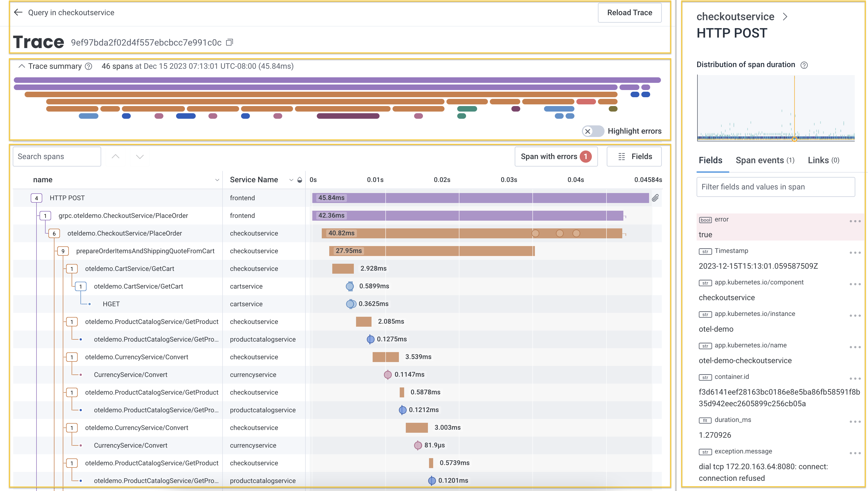Collapse the Trace summary section
This screenshot has width=868, height=491.
pyautogui.click(x=22, y=67)
